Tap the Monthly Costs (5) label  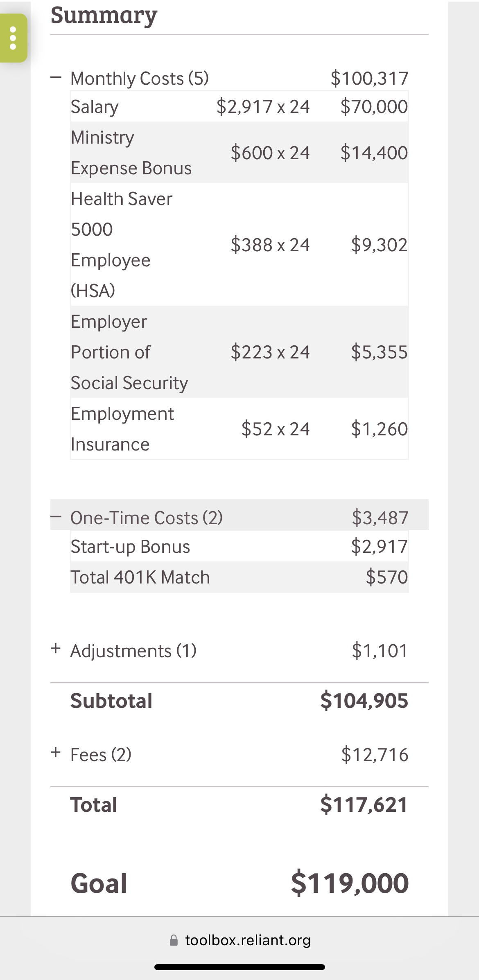[140, 78]
